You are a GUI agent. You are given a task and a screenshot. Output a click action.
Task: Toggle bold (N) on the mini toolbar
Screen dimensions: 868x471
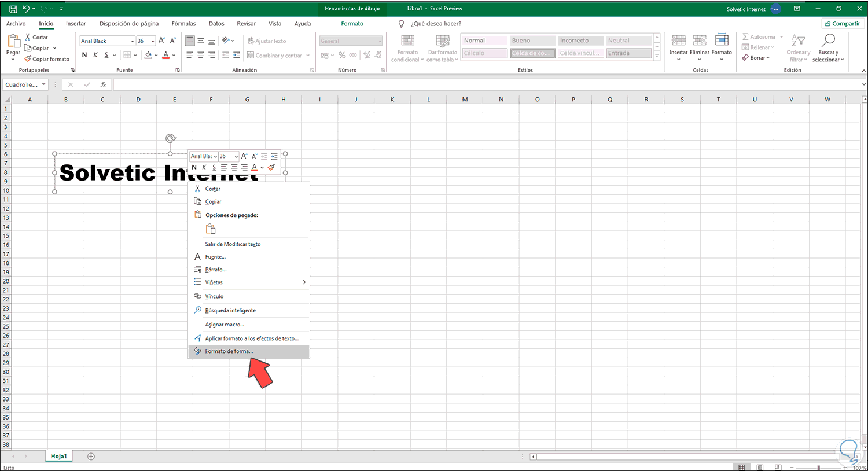(x=194, y=167)
